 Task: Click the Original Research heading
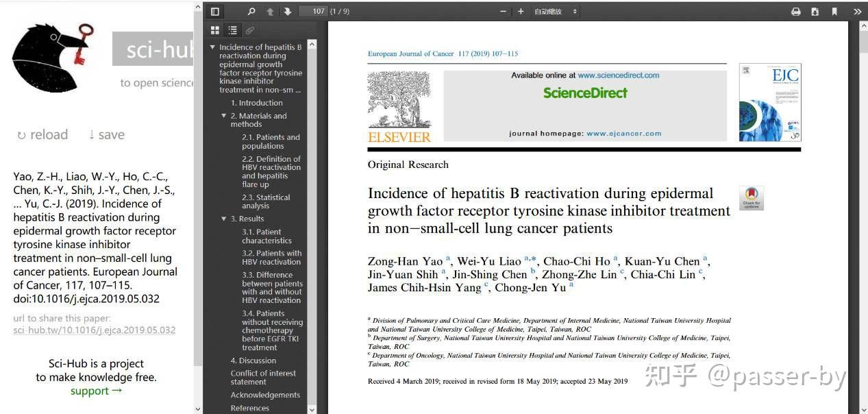pos(408,165)
